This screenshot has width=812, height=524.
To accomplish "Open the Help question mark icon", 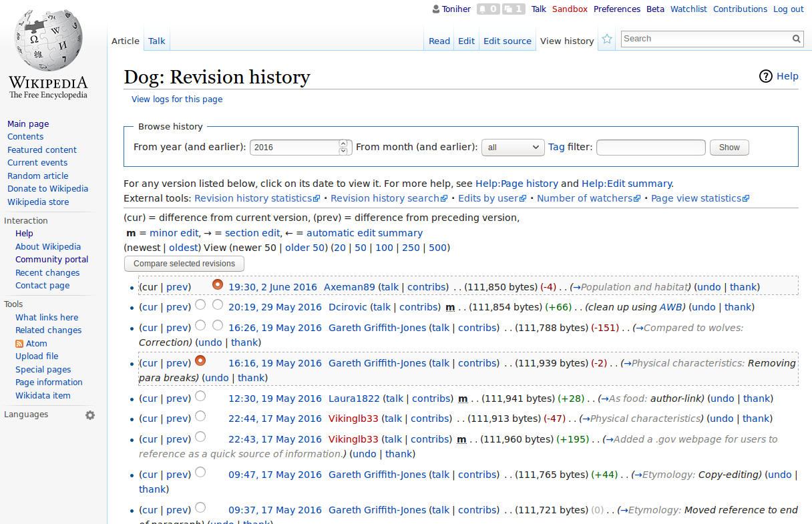I will tap(766, 76).
